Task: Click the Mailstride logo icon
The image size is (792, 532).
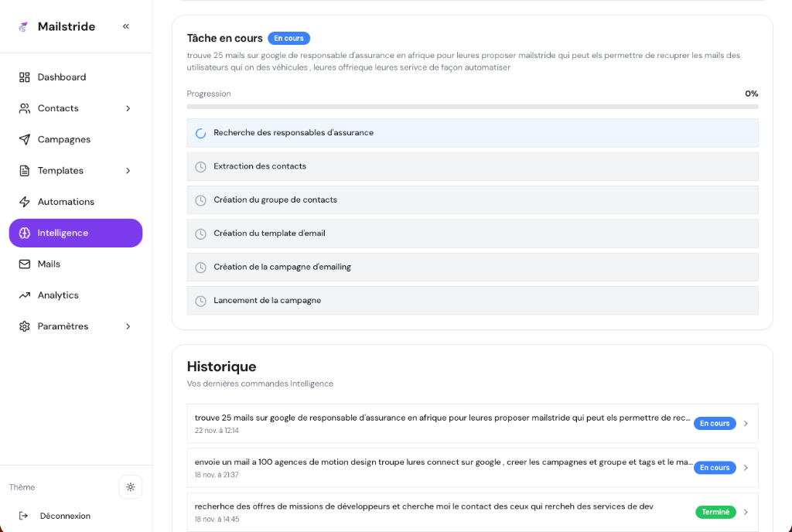Action: pos(24,27)
